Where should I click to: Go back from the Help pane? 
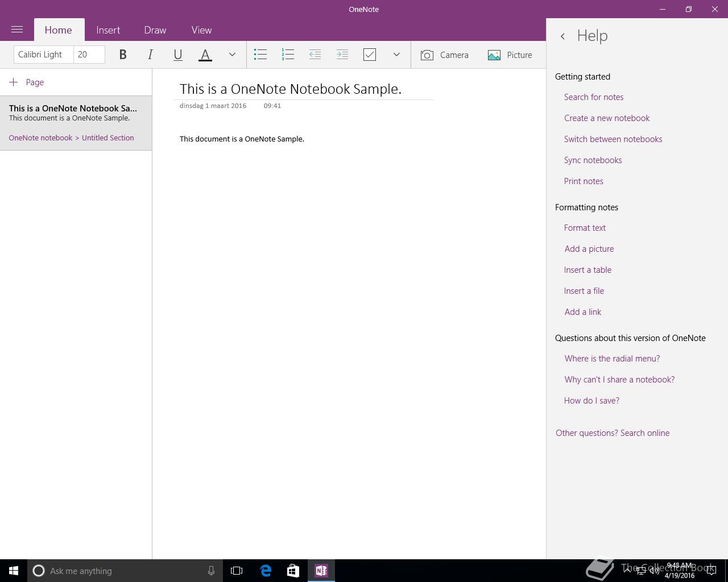click(562, 36)
